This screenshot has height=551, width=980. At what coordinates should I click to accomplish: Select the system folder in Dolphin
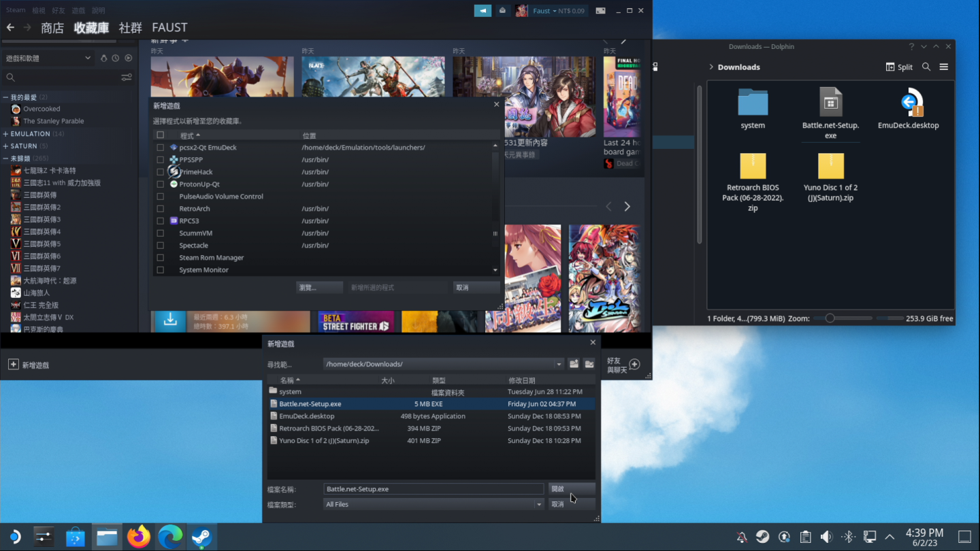pos(753,103)
